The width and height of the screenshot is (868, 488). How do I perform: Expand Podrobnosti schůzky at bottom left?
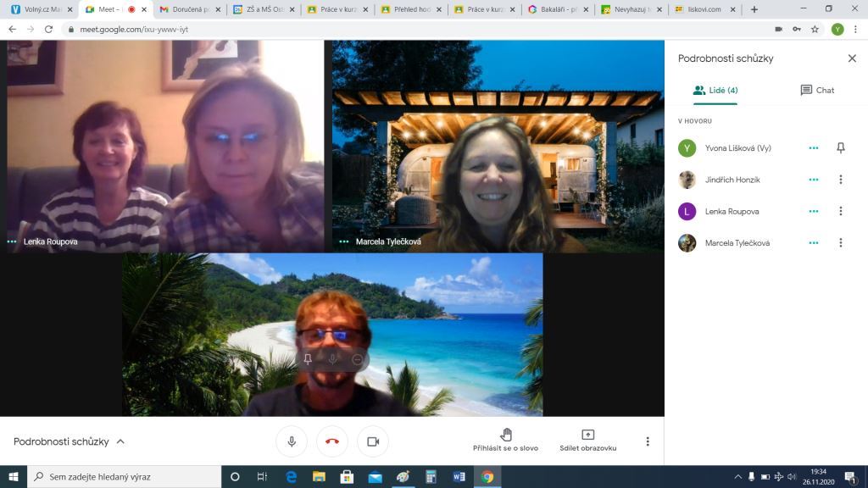69,441
